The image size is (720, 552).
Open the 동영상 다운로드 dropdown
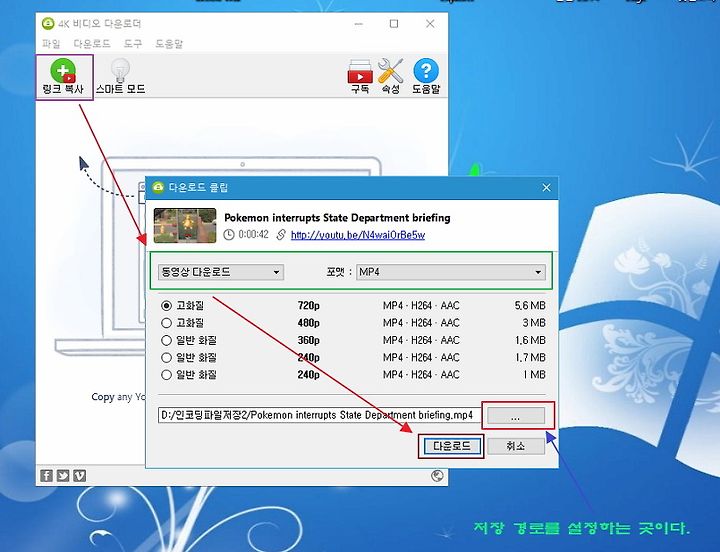tap(221, 272)
